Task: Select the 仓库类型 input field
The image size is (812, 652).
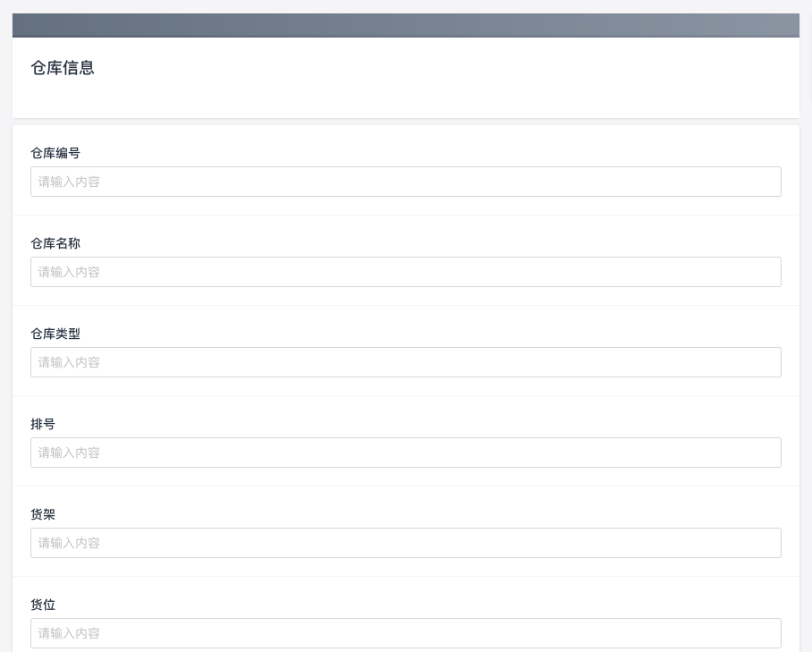Action: 405,362
